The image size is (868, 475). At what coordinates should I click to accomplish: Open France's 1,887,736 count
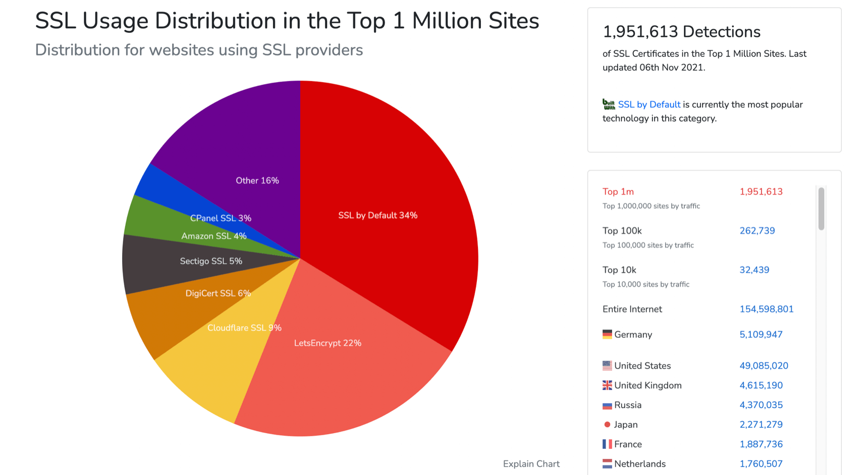click(x=761, y=444)
